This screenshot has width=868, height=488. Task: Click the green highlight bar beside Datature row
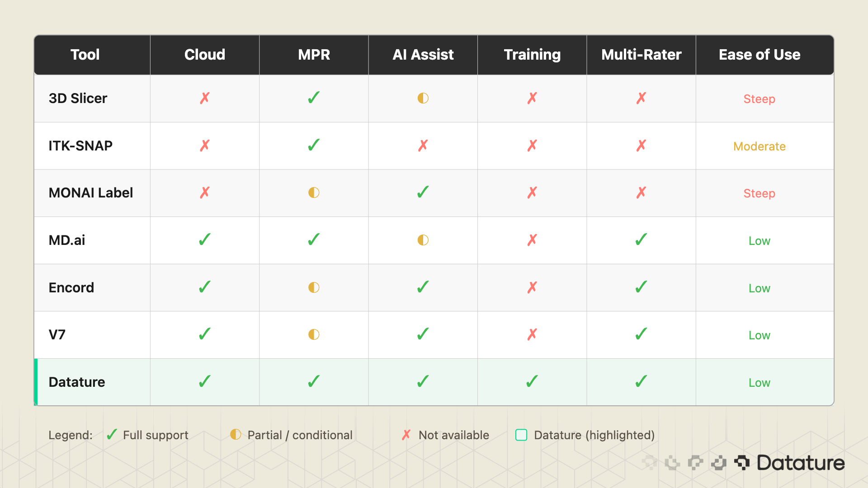[x=36, y=382]
